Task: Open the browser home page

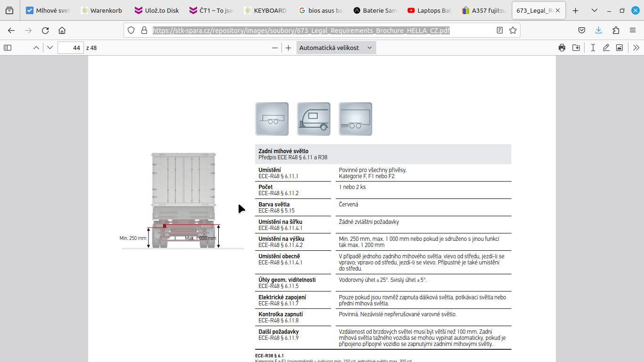Action: (x=62, y=30)
